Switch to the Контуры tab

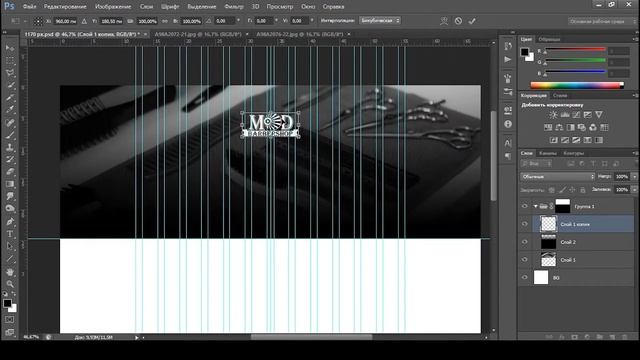(573, 153)
